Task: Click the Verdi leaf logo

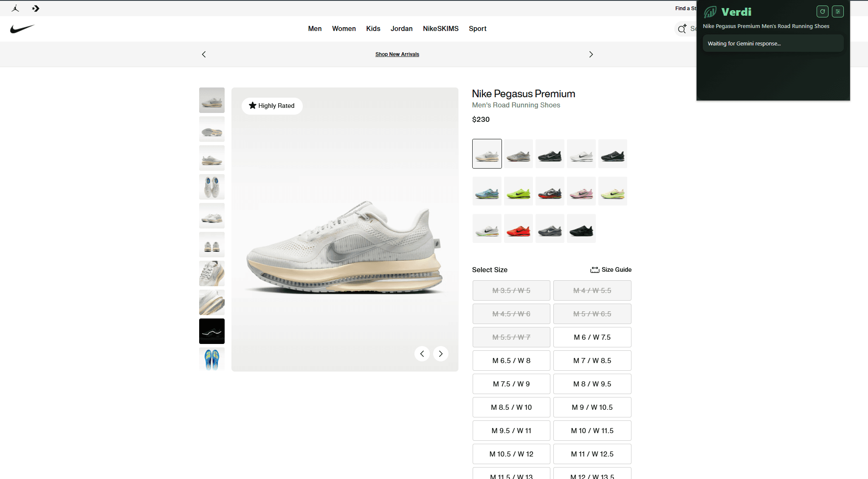Action: (x=710, y=12)
